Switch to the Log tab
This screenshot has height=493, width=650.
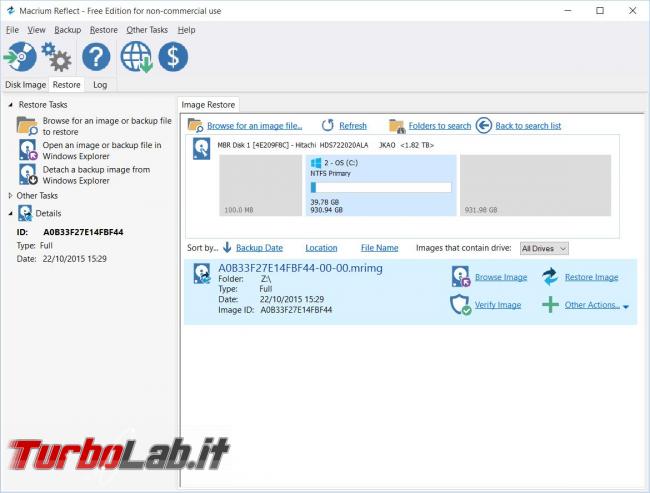point(100,85)
